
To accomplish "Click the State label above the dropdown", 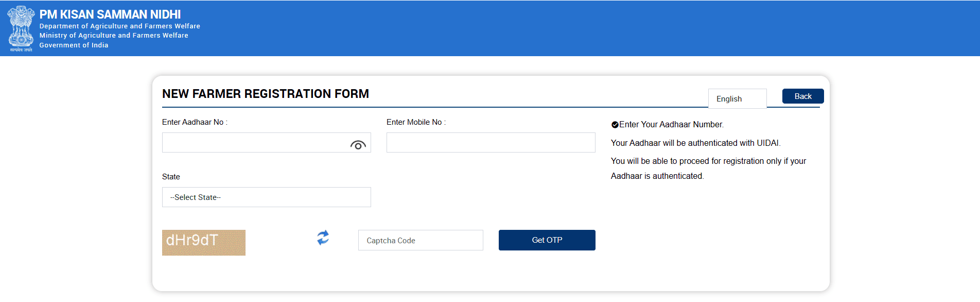I will [171, 177].
